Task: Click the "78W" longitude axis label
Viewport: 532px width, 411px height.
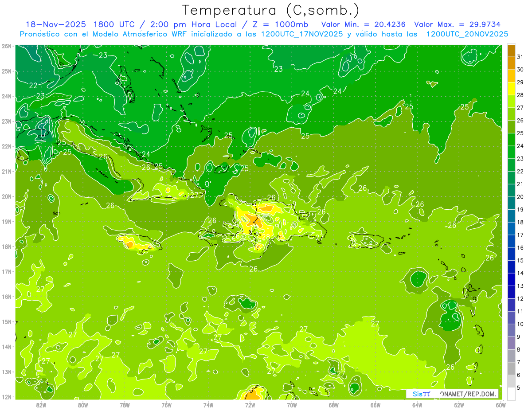Action: point(125,405)
